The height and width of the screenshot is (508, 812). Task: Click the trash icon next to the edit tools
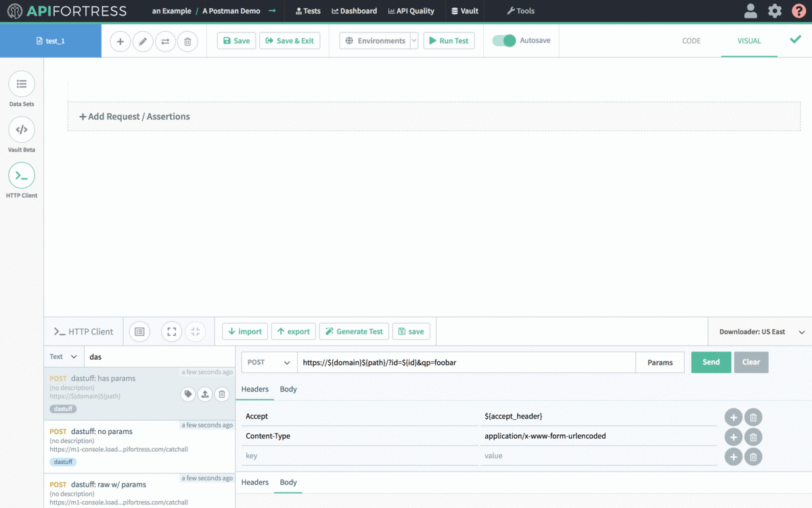point(188,41)
